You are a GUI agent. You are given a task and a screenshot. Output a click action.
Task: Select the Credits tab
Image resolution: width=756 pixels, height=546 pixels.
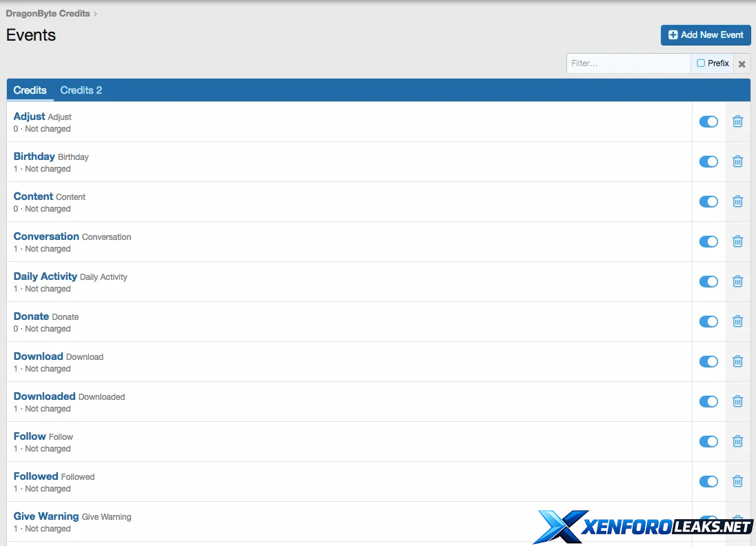[x=30, y=90]
